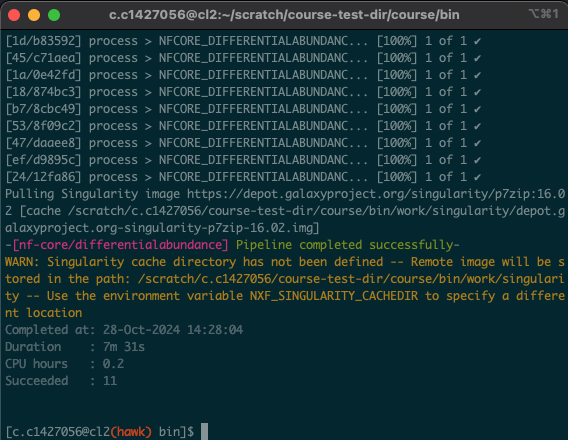The height and width of the screenshot is (440, 568).
Task: Click '1 of 1' on the 18/874bc3 row
Action: point(446,92)
